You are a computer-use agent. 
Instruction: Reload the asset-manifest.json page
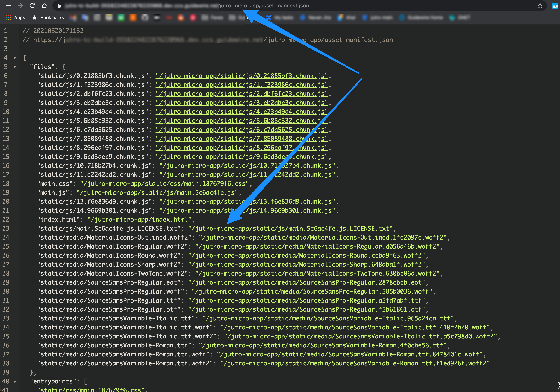coord(32,6)
